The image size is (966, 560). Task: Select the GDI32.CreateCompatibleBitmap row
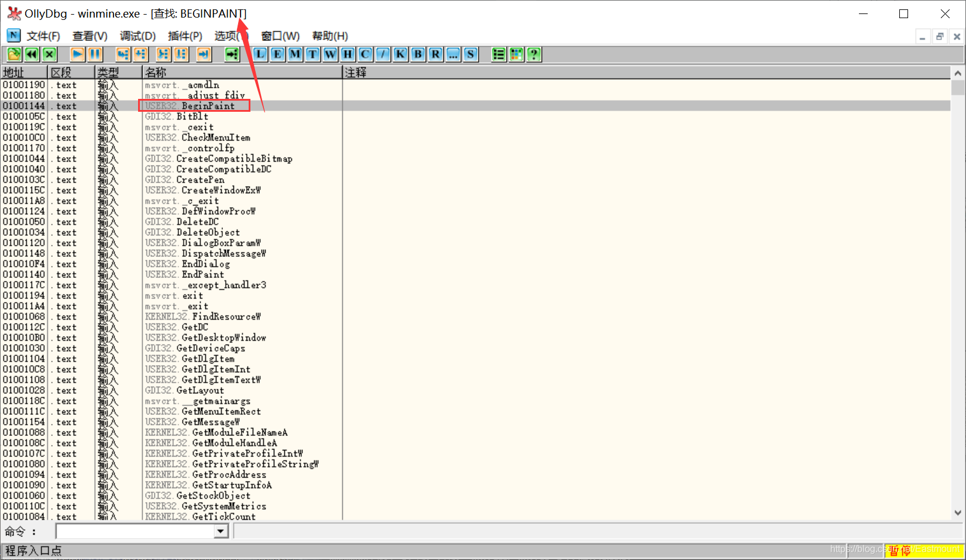point(475,159)
